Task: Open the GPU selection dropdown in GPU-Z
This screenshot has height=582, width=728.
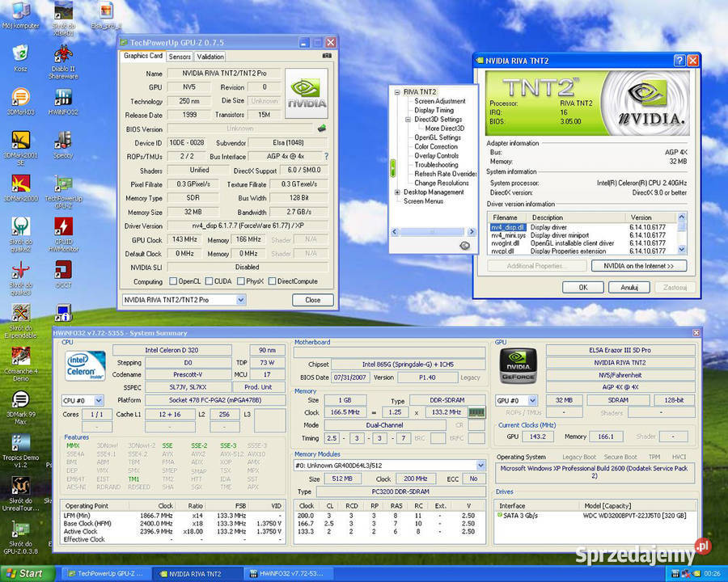Action: click(x=240, y=300)
